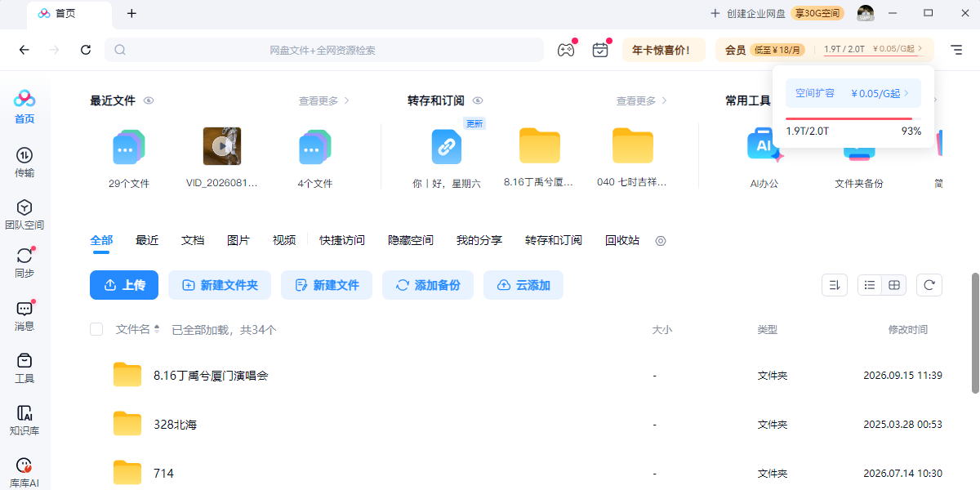Open a new tab with the plus icon
980x490 pixels.
point(132,13)
